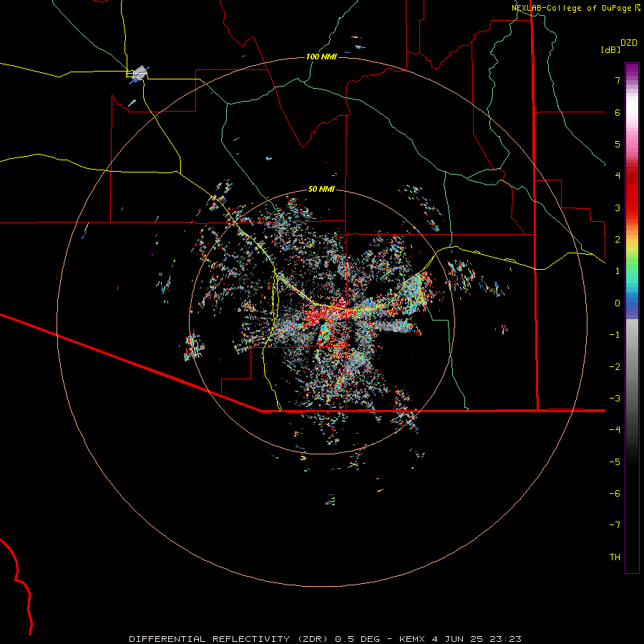
Task: Click the 0 value on color scale
Action: [618, 303]
